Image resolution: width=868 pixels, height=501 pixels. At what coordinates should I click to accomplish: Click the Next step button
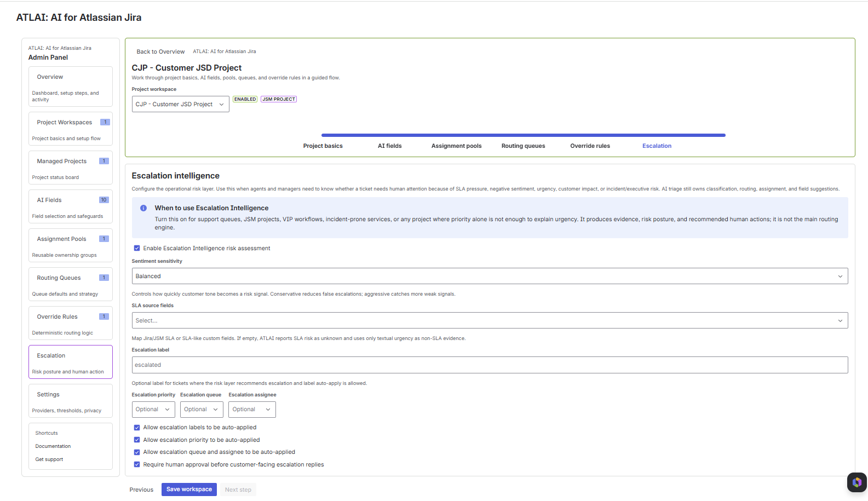pyautogui.click(x=238, y=490)
